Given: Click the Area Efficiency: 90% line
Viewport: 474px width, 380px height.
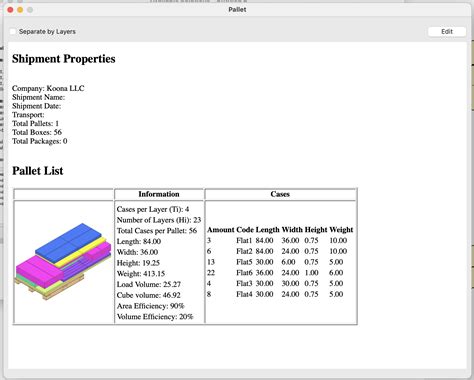Looking at the screenshot, I should (x=150, y=306).
